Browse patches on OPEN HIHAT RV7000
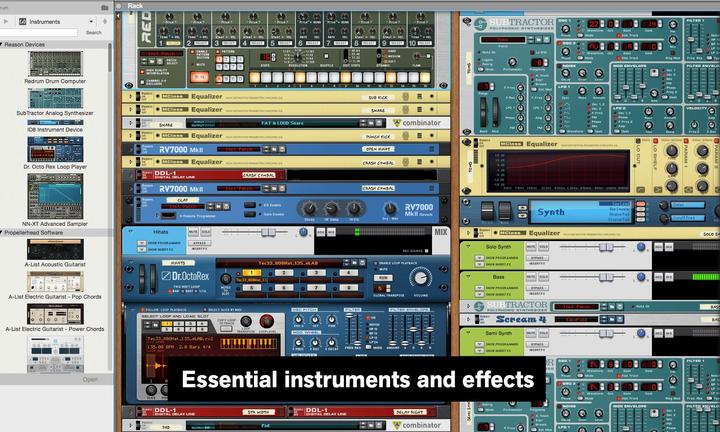This screenshot has width=720, height=432. [274, 149]
